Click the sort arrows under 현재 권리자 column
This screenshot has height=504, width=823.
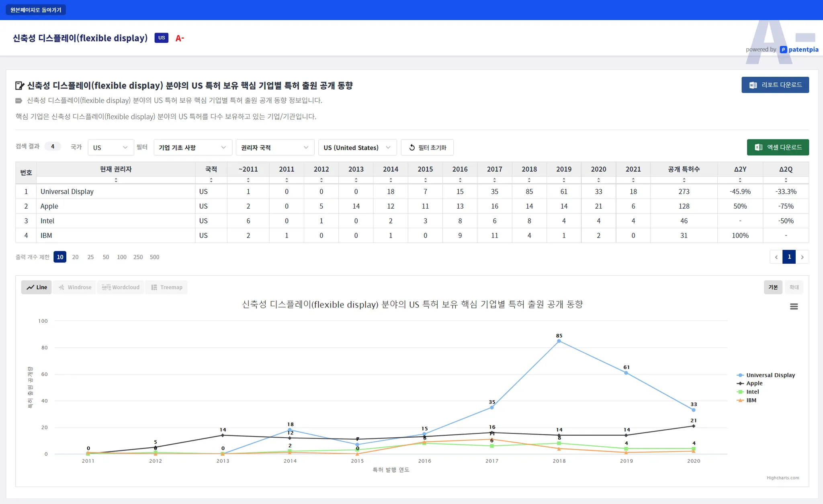tap(116, 180)
